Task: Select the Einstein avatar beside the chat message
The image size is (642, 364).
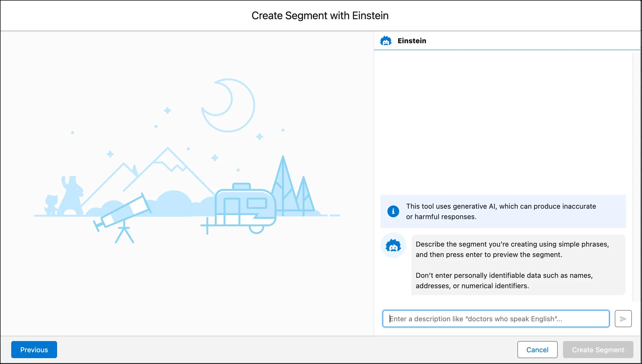Action: coord(393,246)
